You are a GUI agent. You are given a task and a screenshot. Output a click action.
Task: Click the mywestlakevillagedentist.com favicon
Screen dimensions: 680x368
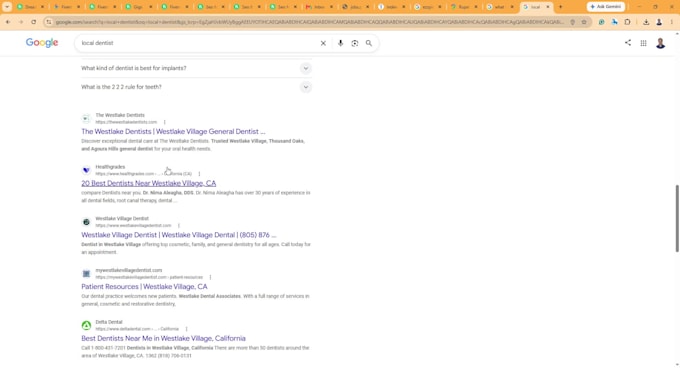point(86,274)
